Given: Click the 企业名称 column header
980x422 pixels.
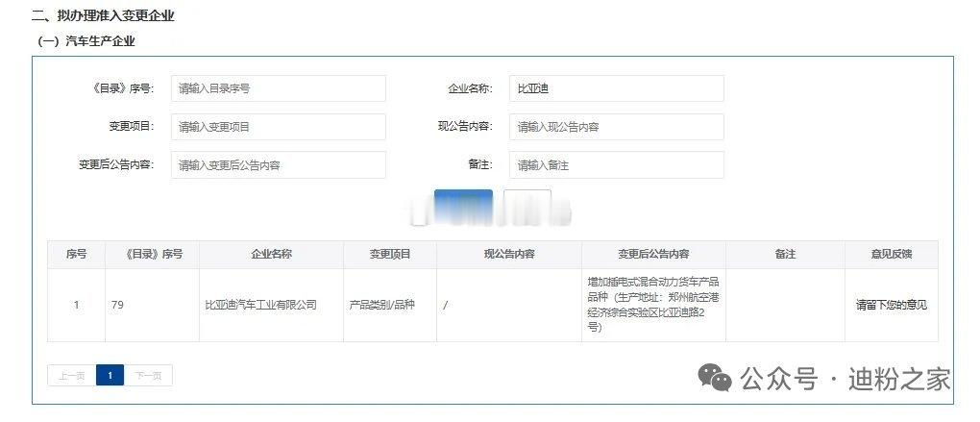Looking at the screenshot, I should pos(271,255).
